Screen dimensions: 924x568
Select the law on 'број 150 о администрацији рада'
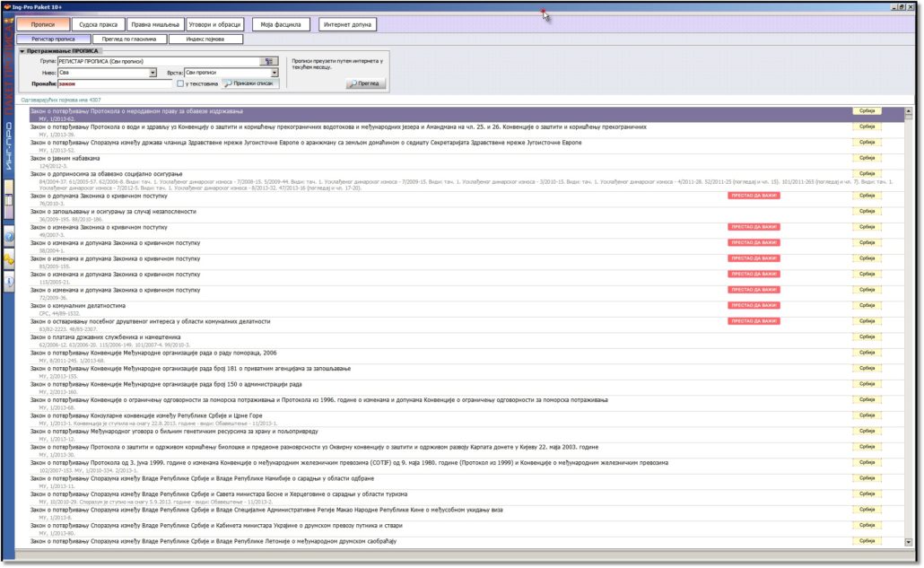[x=466, y=388]
